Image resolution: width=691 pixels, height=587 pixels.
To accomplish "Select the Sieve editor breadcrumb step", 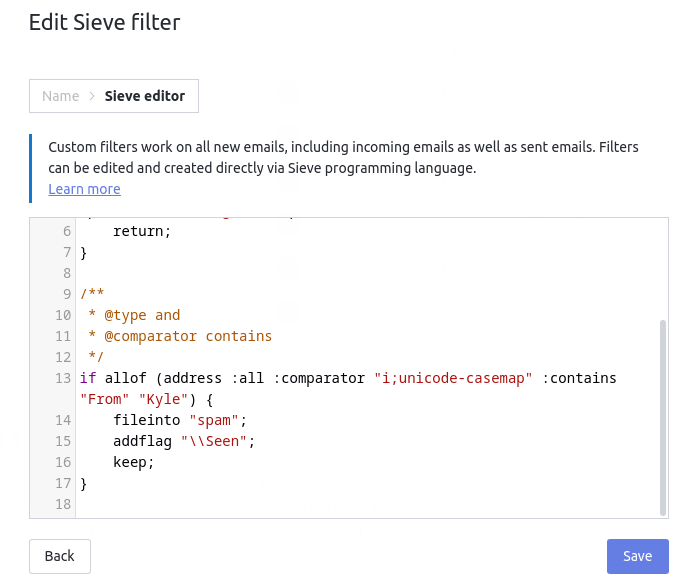I will 145,96.
